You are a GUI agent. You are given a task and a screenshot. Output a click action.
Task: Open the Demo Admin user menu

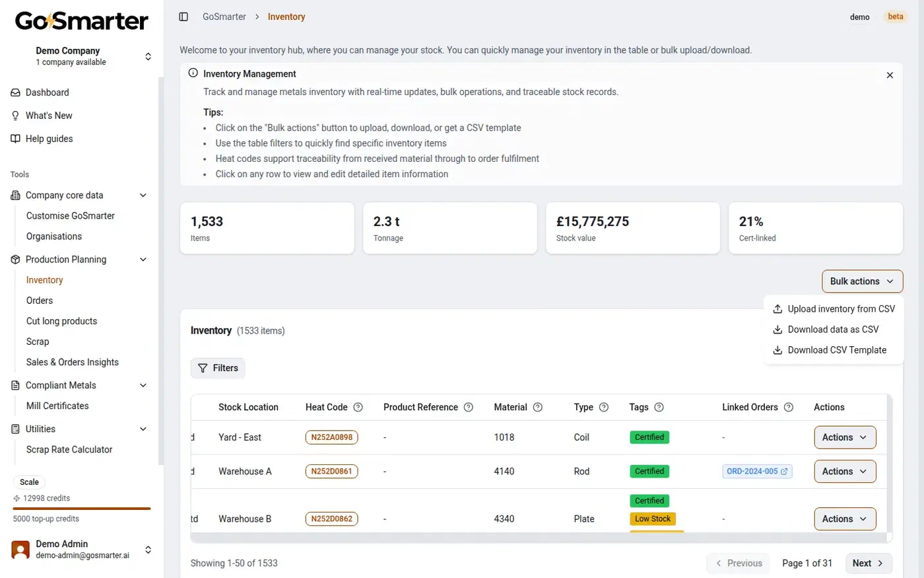148,550
